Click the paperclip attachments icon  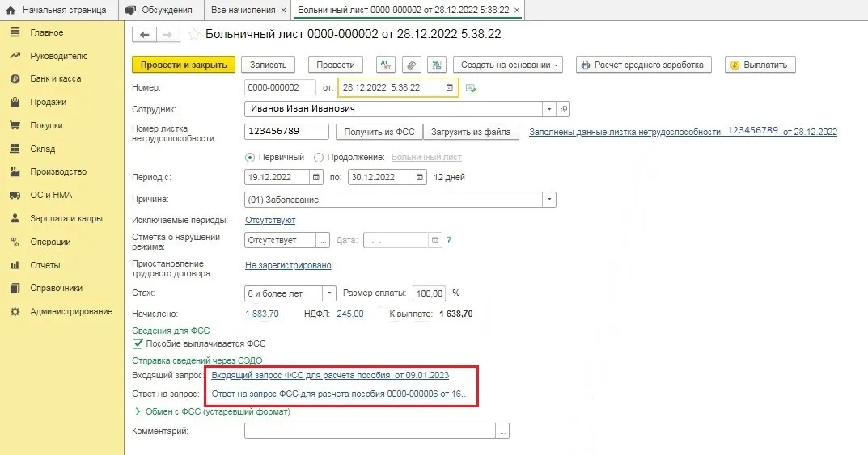[x=411, y=65]
